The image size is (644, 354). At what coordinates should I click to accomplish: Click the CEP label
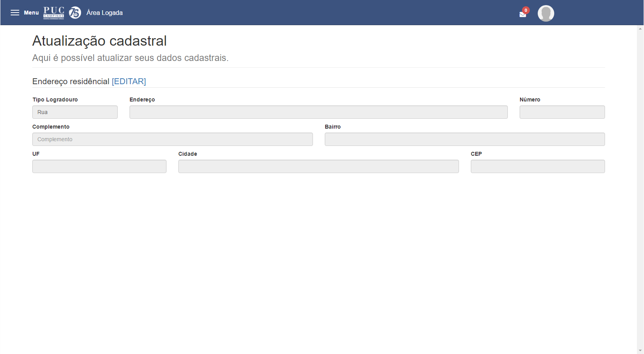[476, 154]
